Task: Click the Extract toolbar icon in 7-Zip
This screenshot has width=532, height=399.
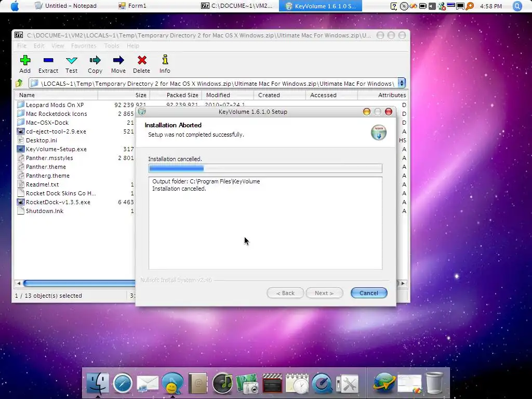Action: pos(48,60)
